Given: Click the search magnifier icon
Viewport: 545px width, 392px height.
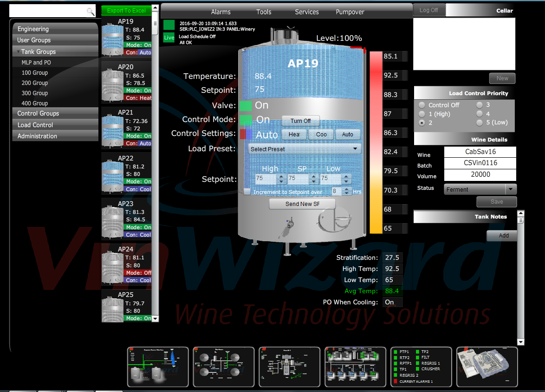Looking at the screenshot, I should pyautogui.click(x=91, y=11).
